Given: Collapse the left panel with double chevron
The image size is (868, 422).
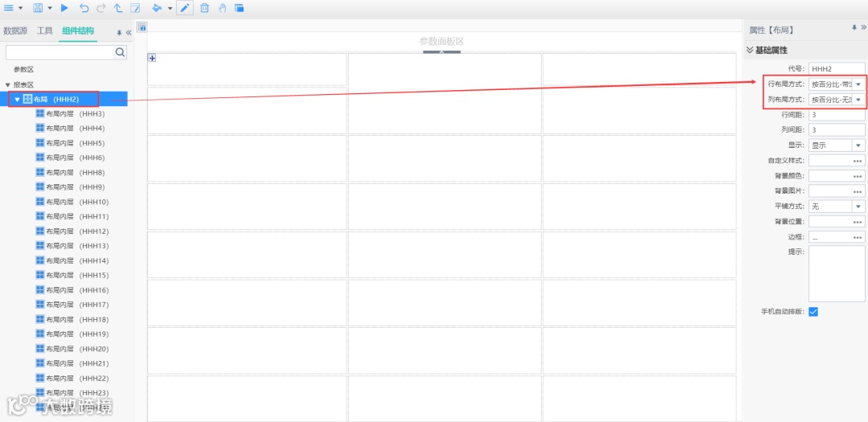Looking at the screenshot, I should click(129, 33).
